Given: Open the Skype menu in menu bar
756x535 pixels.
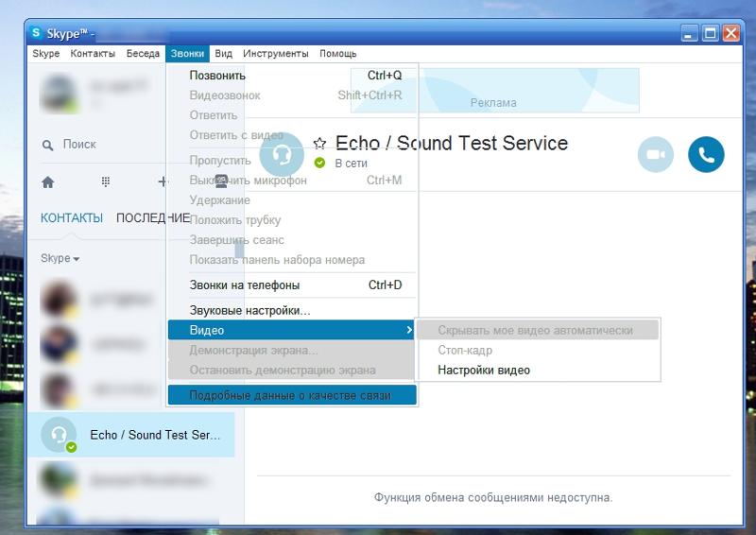Looking at the screenshot, I should coord(45,54).
